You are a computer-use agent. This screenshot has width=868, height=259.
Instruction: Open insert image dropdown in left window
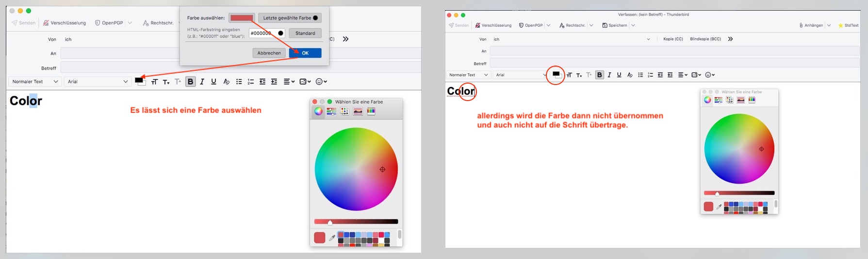tap(305, 82)
